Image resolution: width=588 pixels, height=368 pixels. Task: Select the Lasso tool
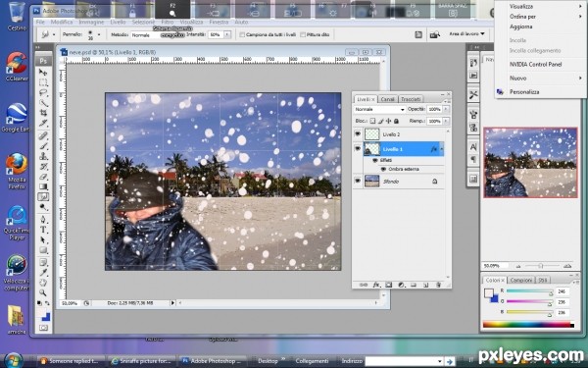pos(43,92)
